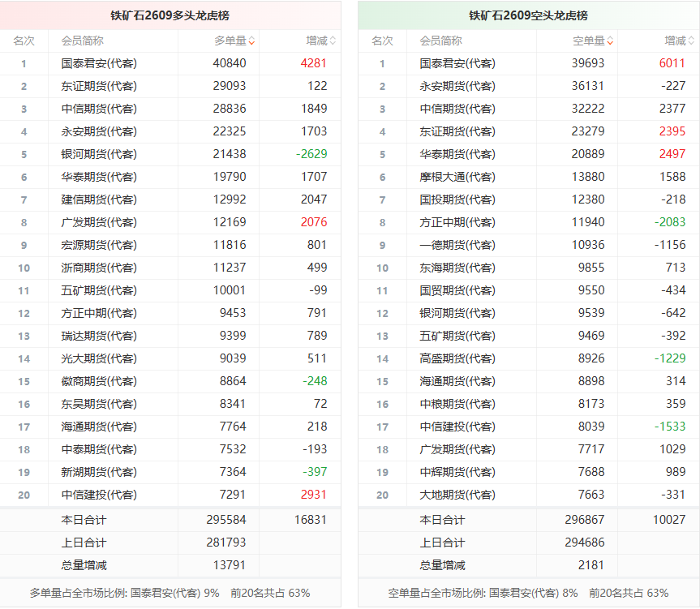Select 大地期货(代客) in short ranking
This screenshot has width=700, height=609.
(x=457, y=495)
